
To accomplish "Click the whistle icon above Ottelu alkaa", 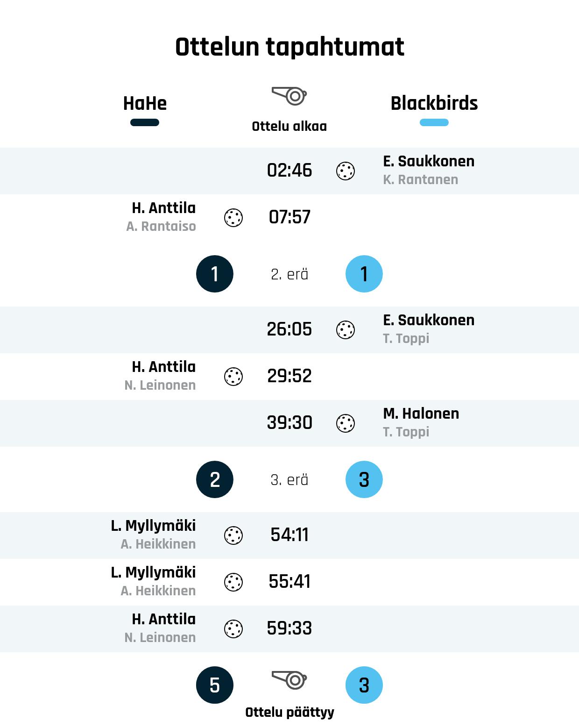I will [x=289, y=96].
